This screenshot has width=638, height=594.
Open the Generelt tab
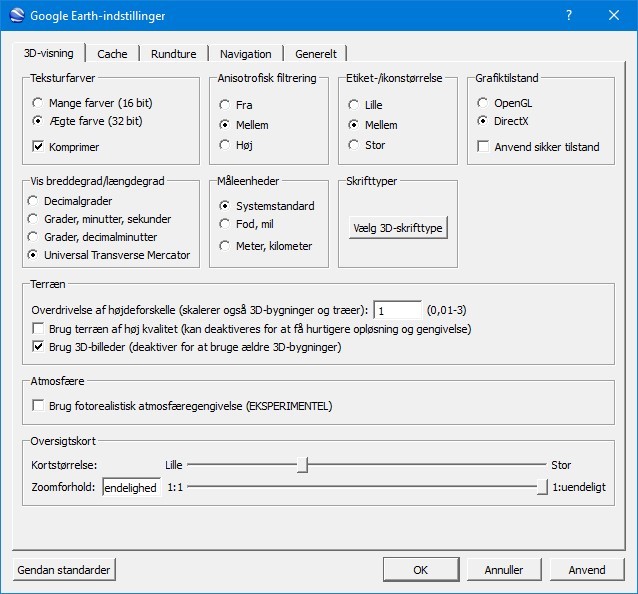click(316, 54)
